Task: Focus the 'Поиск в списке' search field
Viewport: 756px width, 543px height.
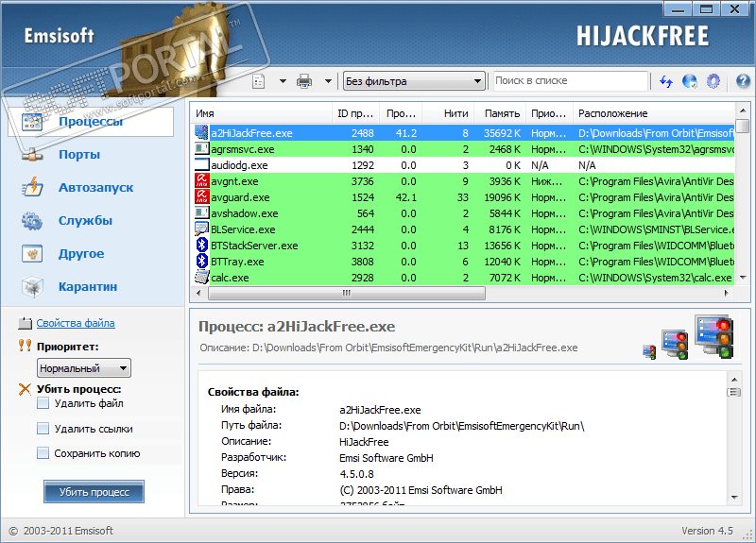Action: tap(571, 81)
